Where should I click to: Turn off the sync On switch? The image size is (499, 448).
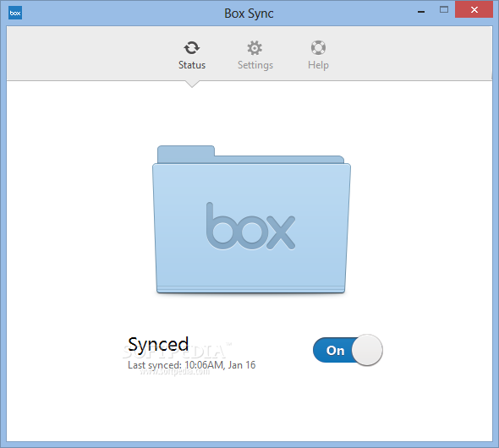click(x=348, y=350)
